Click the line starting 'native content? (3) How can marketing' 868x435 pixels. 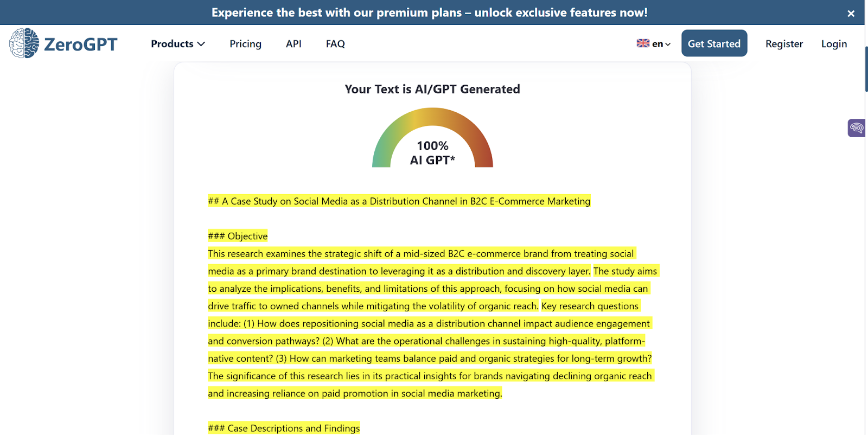(x=430, y=359)
